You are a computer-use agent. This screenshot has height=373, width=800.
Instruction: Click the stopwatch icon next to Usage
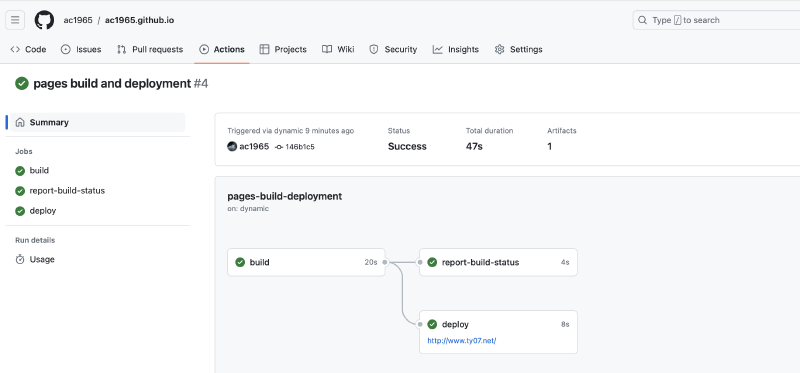point(20,259)
